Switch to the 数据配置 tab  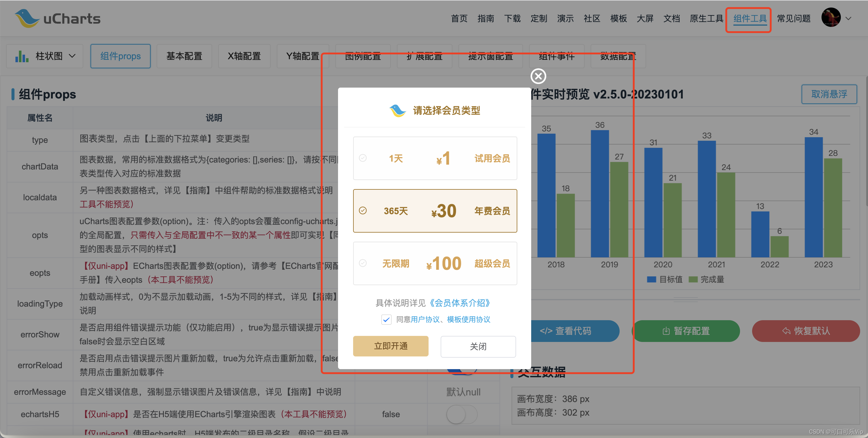pyautogui.click(x=618, y=56)
